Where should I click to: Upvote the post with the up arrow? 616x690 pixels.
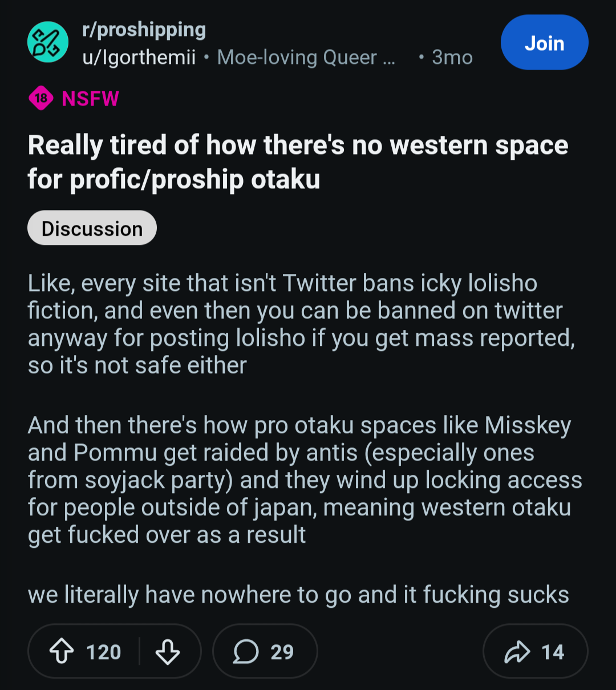(x=62, y=652)
